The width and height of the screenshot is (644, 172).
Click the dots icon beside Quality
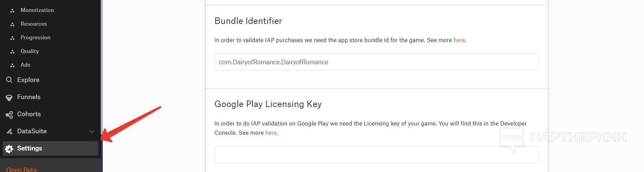pos(12,52)
